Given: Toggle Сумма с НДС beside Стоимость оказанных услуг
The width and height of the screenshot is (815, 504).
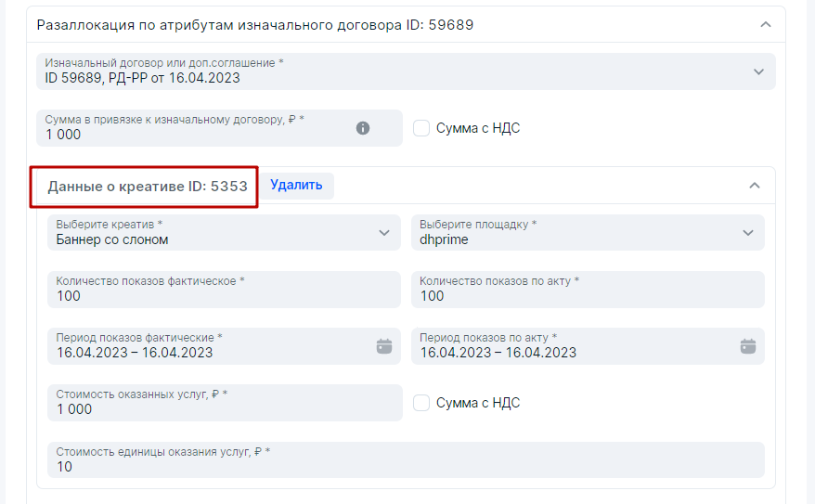Looking at the screenshot, I should (x=421, y=403).
